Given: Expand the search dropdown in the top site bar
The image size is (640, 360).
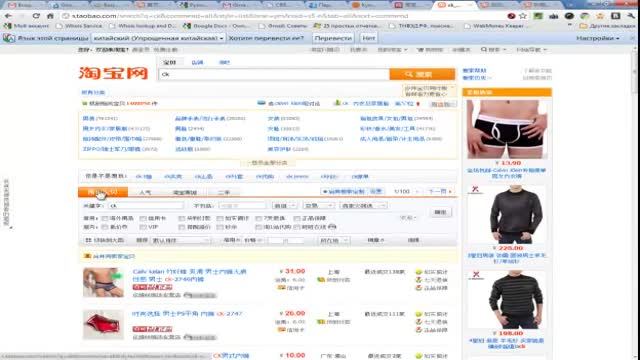Looking at the screenshot, I should [x=493, y=49].
